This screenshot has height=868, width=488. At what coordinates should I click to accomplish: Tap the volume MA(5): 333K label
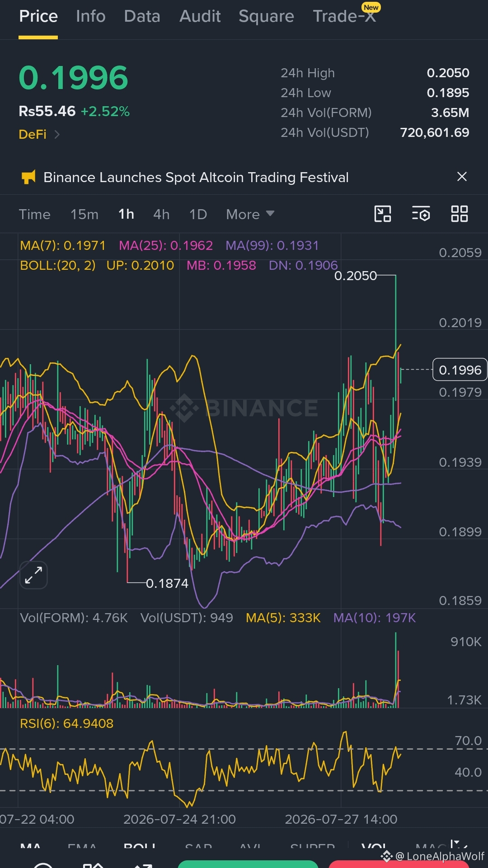click(x=283, y=618)
